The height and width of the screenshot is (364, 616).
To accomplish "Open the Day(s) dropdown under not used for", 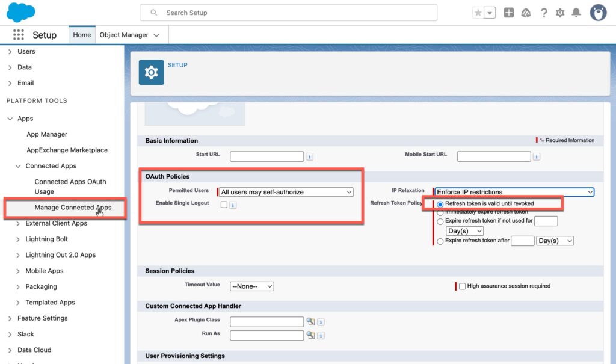I will pos(465,231).
